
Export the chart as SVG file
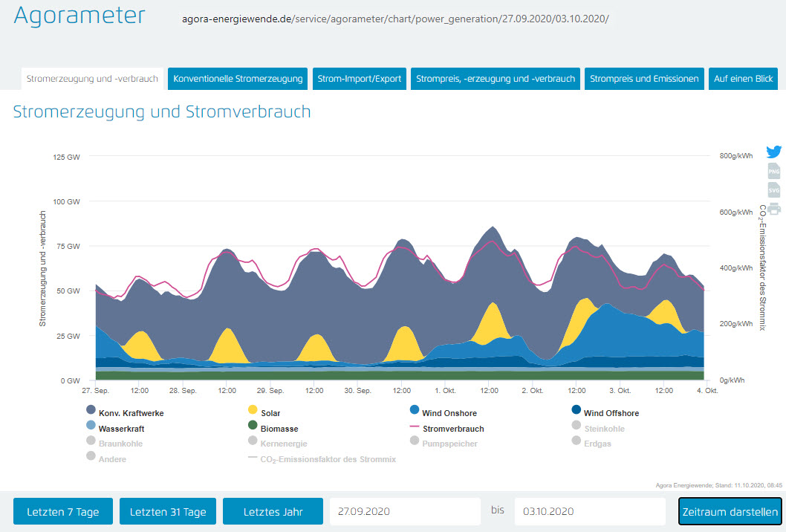click(x=774, y=190)
